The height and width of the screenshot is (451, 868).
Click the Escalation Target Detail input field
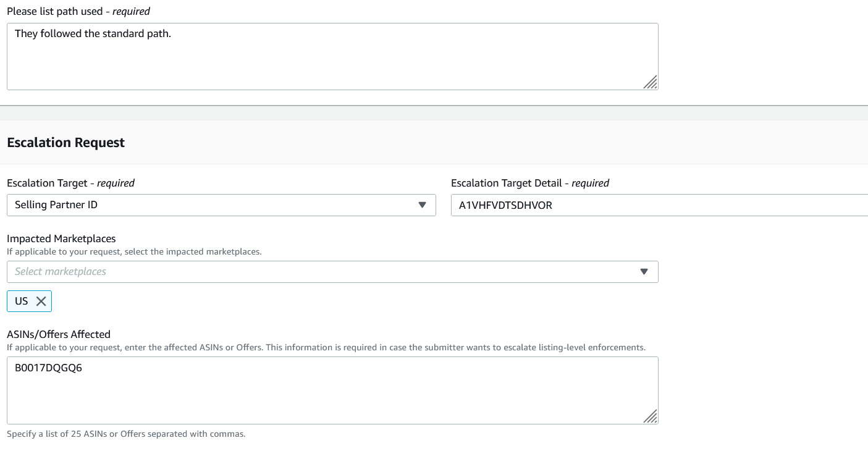tap(659, 205)
